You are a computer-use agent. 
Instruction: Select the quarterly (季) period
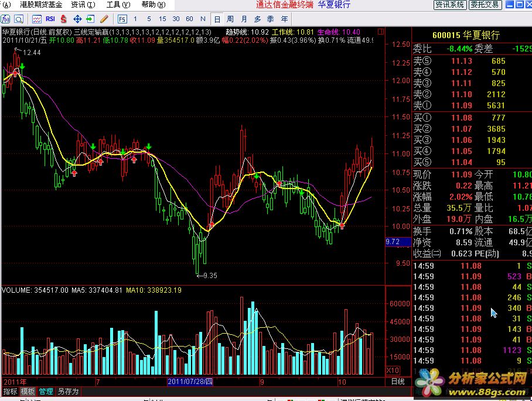pos(271,19)
